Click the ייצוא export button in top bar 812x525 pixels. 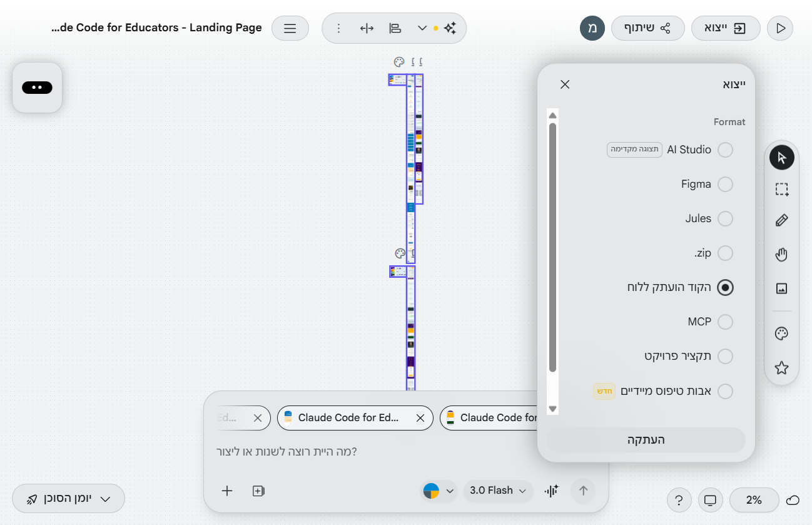click(x=726, y=28)
